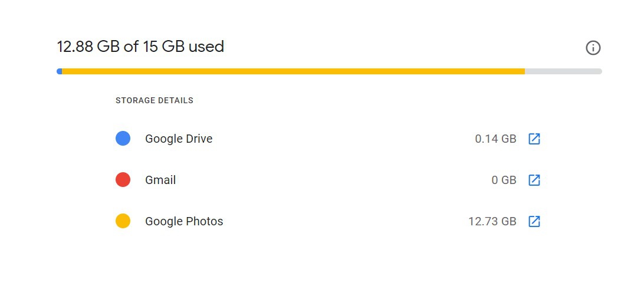
Task: Click the 12.88 GB figure in the heading
Action: 88,47
